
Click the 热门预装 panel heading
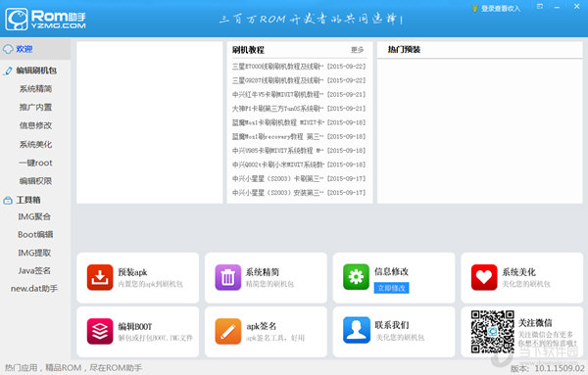point(404,49)
